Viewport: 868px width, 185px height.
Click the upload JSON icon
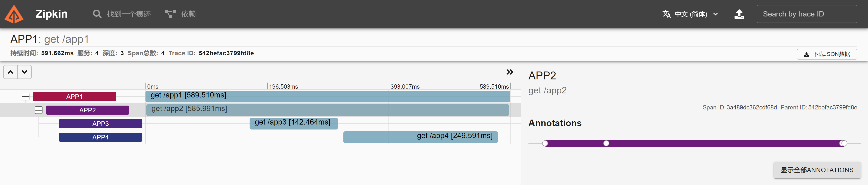(739, 14)
